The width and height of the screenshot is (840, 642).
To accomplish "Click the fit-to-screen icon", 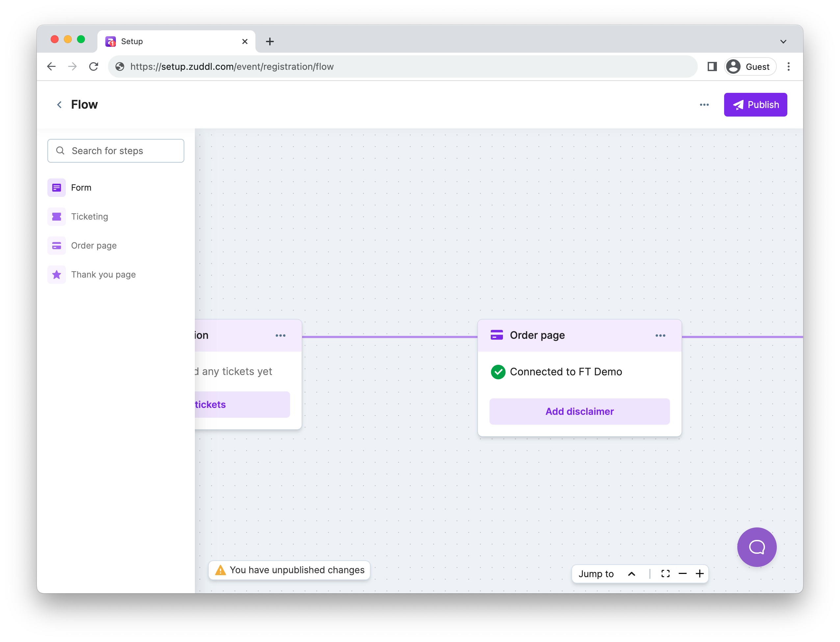I will 665,574.
